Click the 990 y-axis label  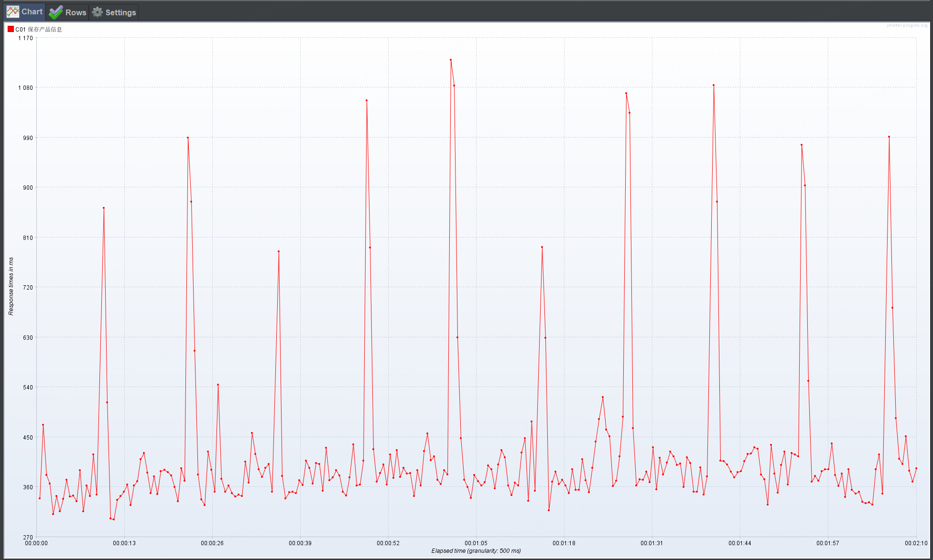coord(28,138)
